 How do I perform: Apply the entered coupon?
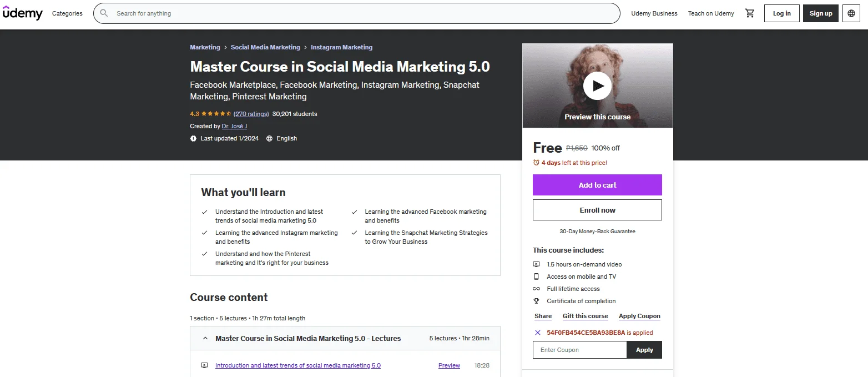[644, 350]
